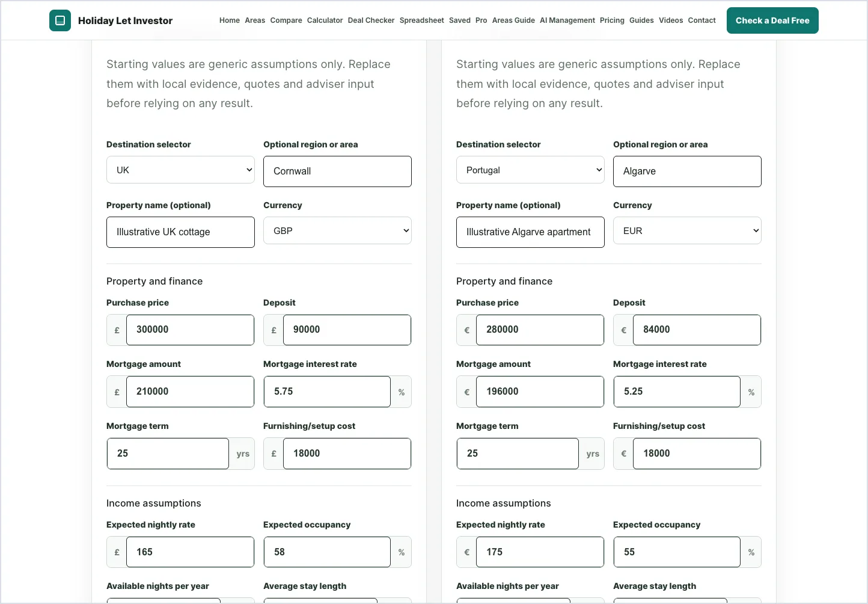
Task: Click the Illustrative UK cottage name field
Action: (x=180, y=232)
